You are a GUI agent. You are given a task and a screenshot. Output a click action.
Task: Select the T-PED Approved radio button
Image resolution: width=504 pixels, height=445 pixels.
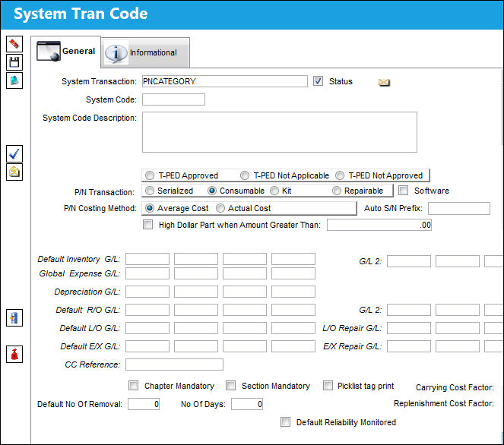pos(150,175)
